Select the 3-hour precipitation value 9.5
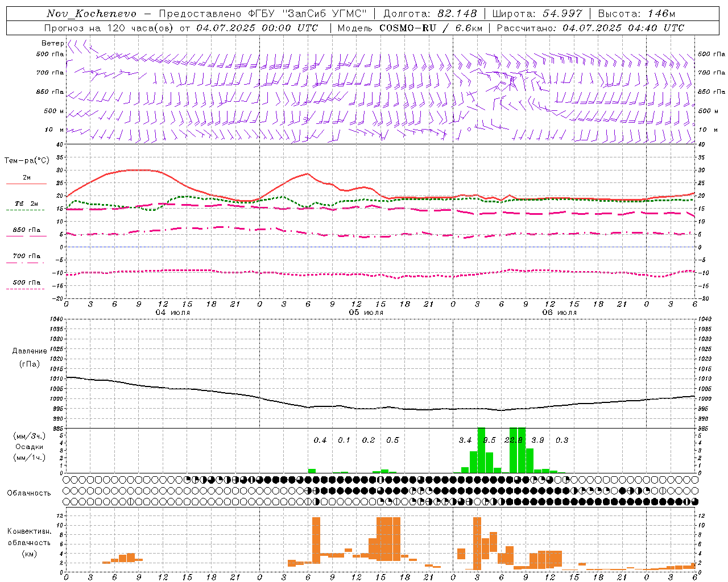The width and height of the screenshot is (728, 582). pyautogui.click(x=489, y=440)
